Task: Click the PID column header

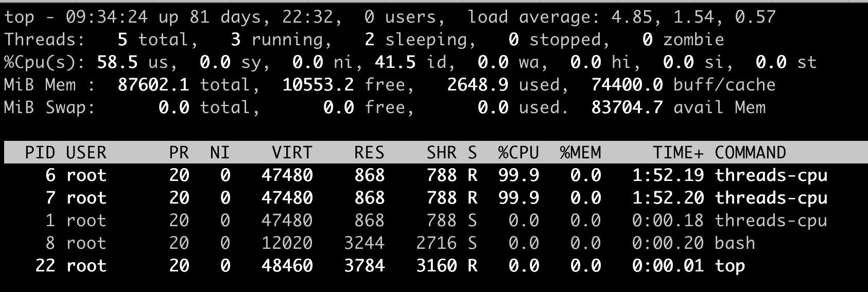Action: coord(40,153)
